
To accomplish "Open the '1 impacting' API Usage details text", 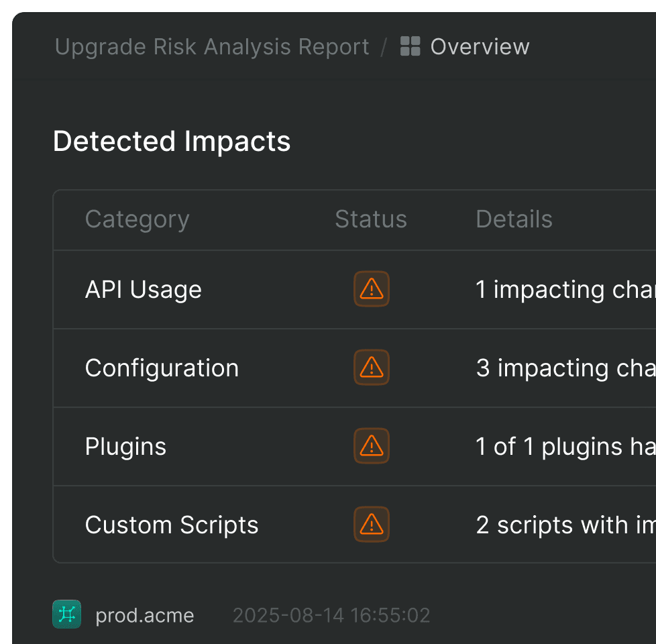I will 565,290.
